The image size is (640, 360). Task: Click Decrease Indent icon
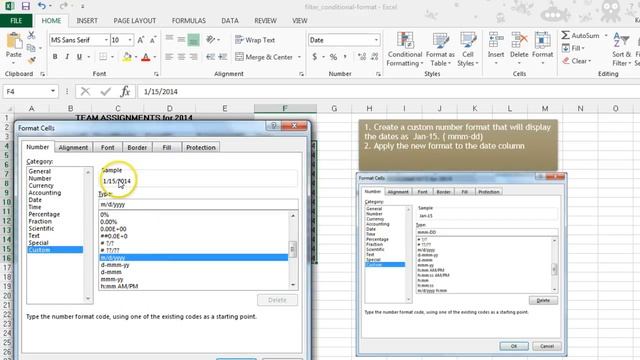click(210, 57)
